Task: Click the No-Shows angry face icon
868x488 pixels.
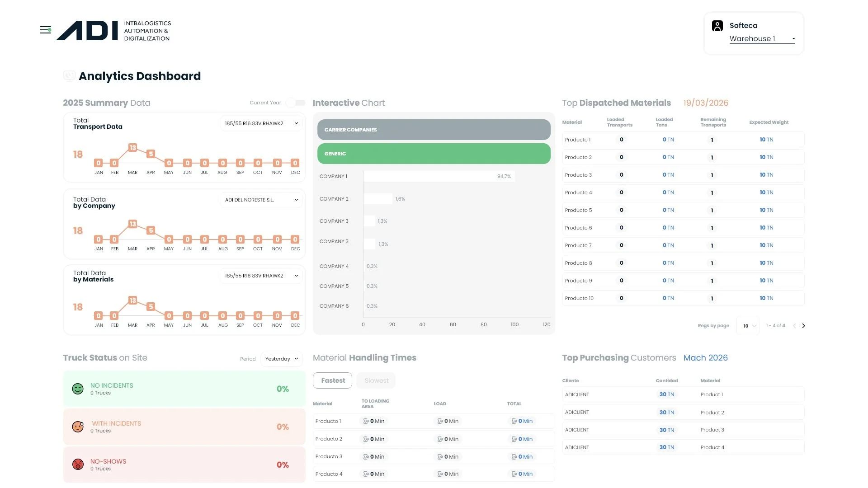Action: coord(78,465)
